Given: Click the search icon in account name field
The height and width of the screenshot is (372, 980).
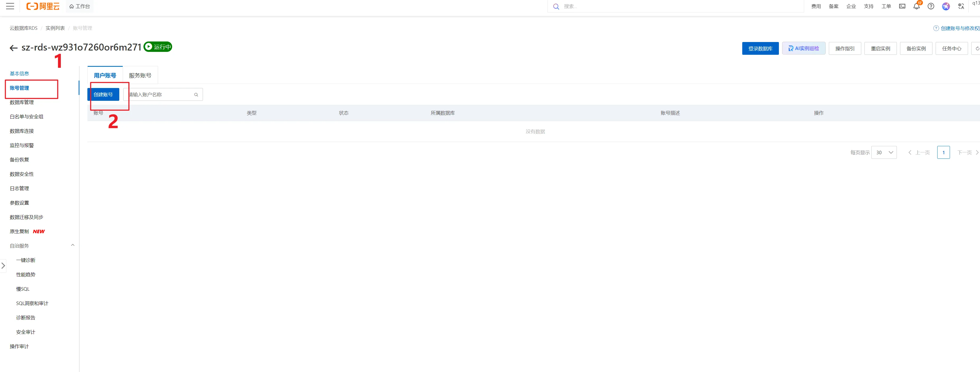Looking at the screenshot, I should point(196,95).
